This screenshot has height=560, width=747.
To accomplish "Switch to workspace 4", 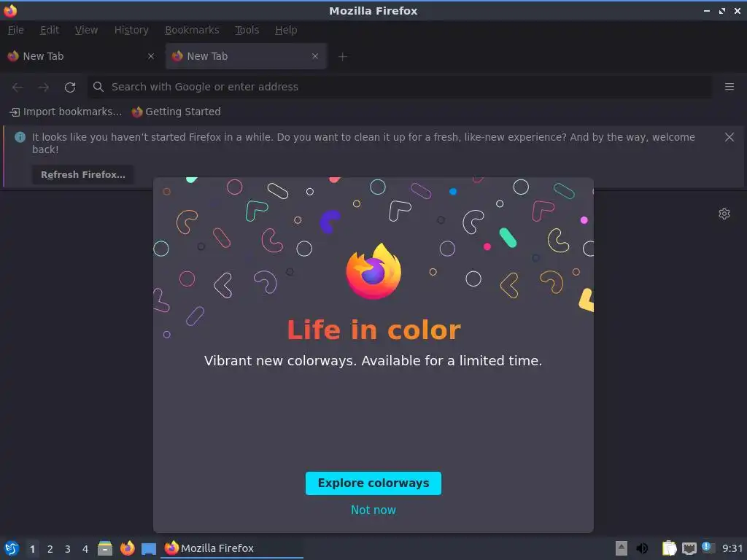I will (x=85, y=549).
